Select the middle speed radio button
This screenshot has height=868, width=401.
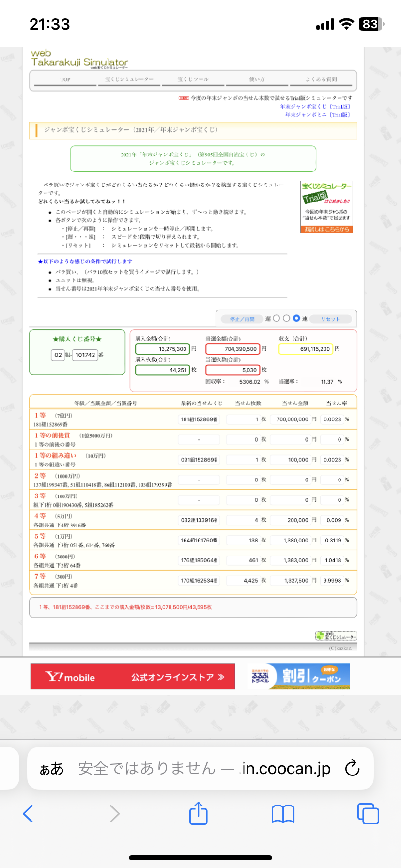286,318
